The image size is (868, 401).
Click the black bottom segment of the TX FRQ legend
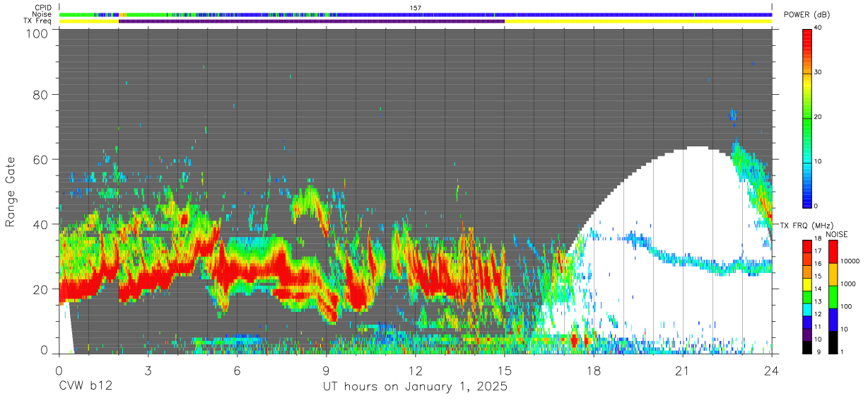click(x=807, y=348)
